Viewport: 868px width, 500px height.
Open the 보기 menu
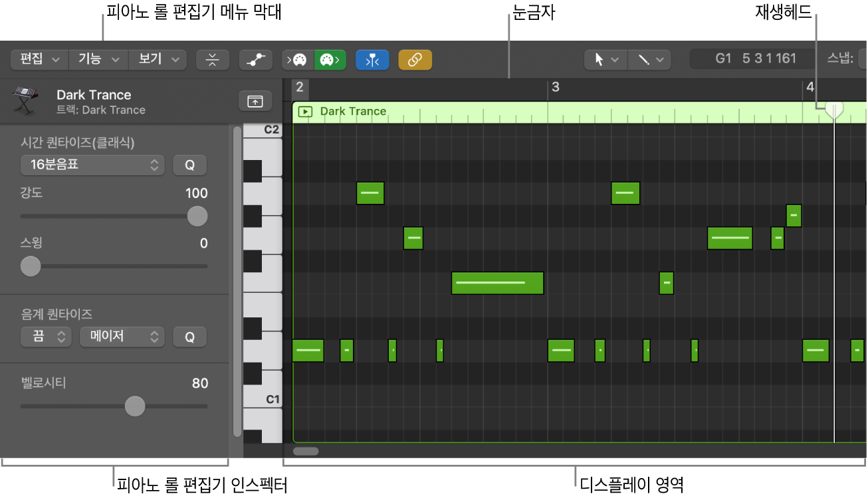click(x=158, y=59)
